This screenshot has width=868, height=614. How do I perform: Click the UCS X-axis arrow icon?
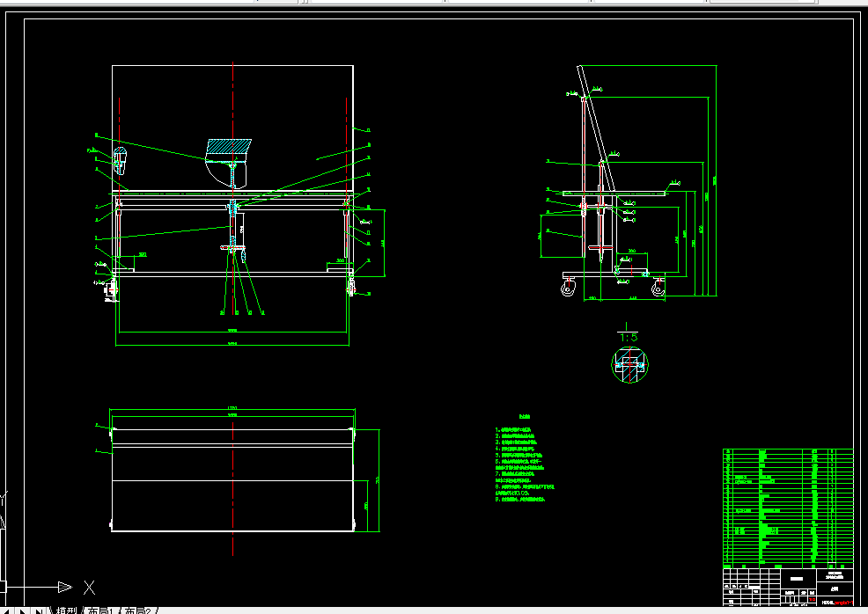pyautogui.click(x=65, y=587)
